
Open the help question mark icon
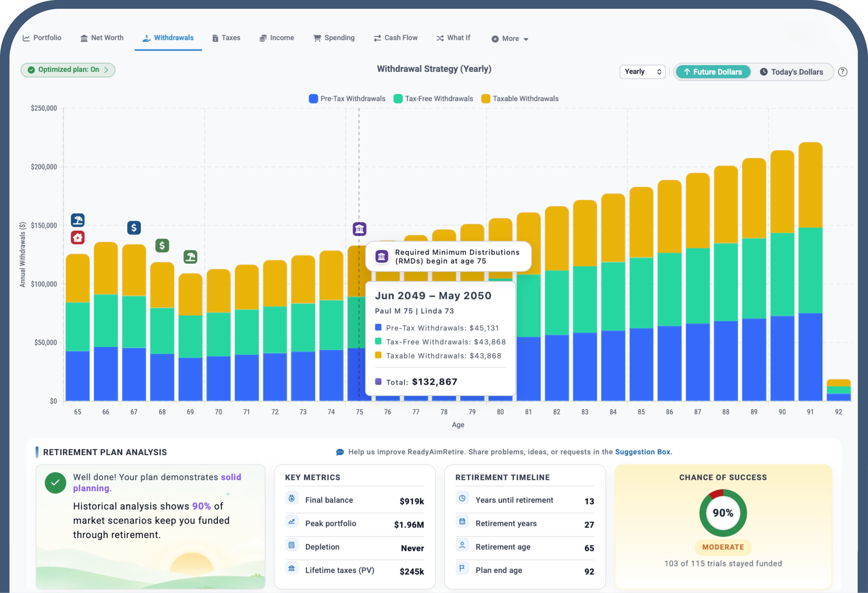(843, 72)
